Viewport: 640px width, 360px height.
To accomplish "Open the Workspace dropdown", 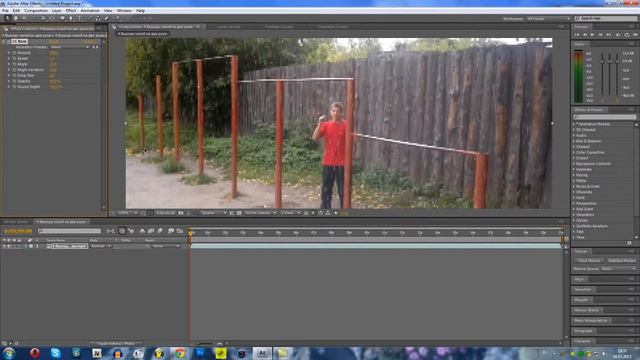I will click(548, 18).
